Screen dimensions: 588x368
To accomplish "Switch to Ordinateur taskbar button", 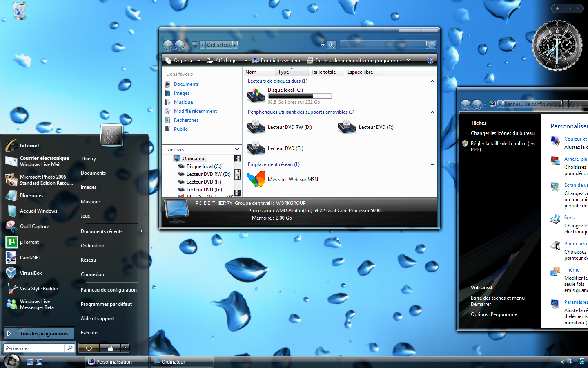I will pos(182,362).
